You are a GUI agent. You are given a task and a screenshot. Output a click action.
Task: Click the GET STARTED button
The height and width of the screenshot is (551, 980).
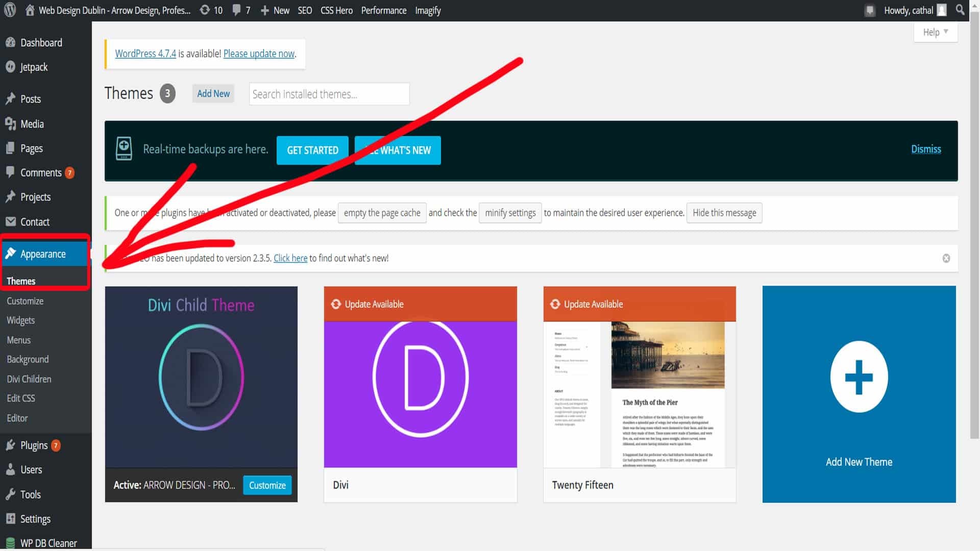[312, 150]
